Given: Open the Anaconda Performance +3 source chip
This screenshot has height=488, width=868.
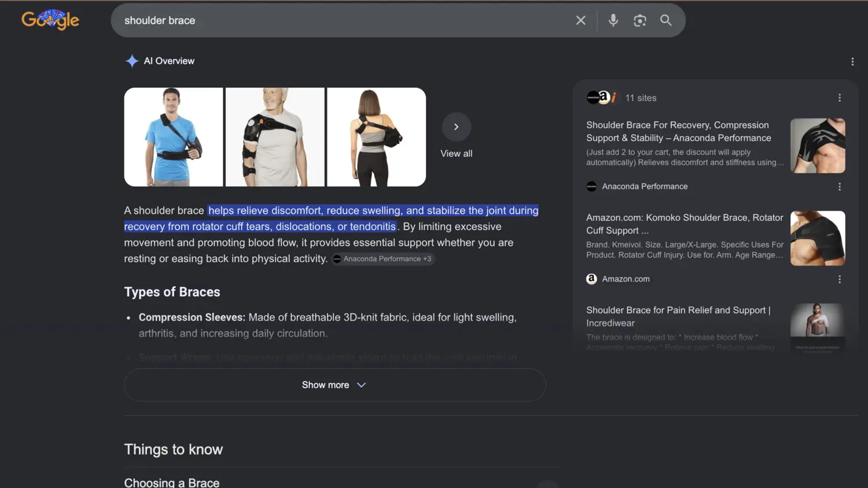Looking at the screenshot, I should pos(382,258).
